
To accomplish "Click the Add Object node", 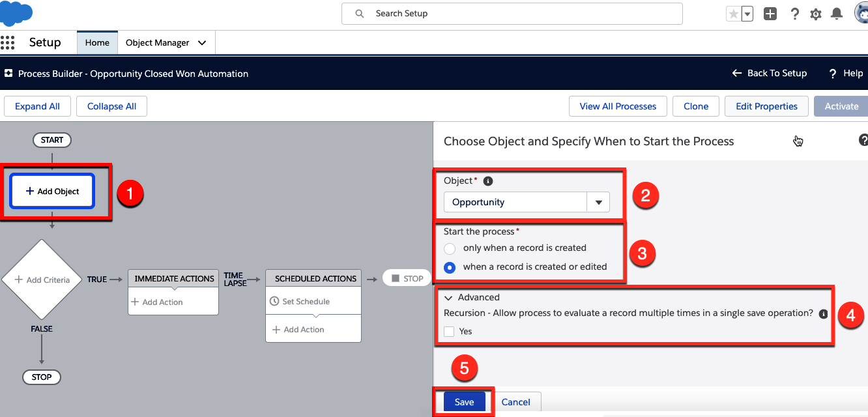I will coord(52,191).
